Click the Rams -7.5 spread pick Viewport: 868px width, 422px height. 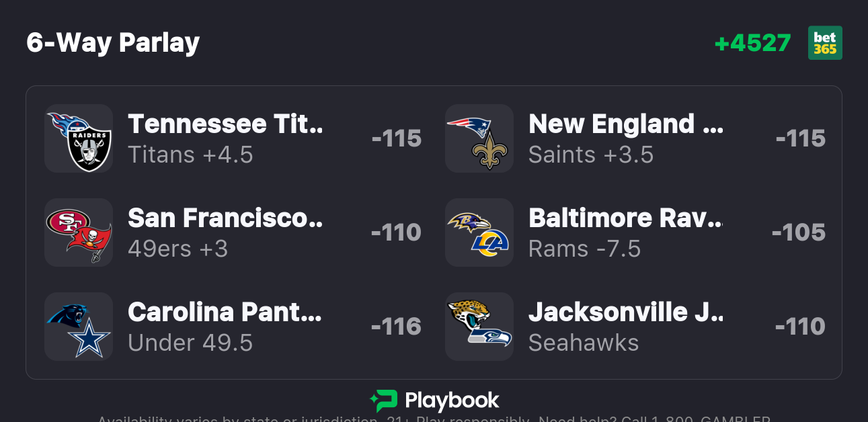584,249
